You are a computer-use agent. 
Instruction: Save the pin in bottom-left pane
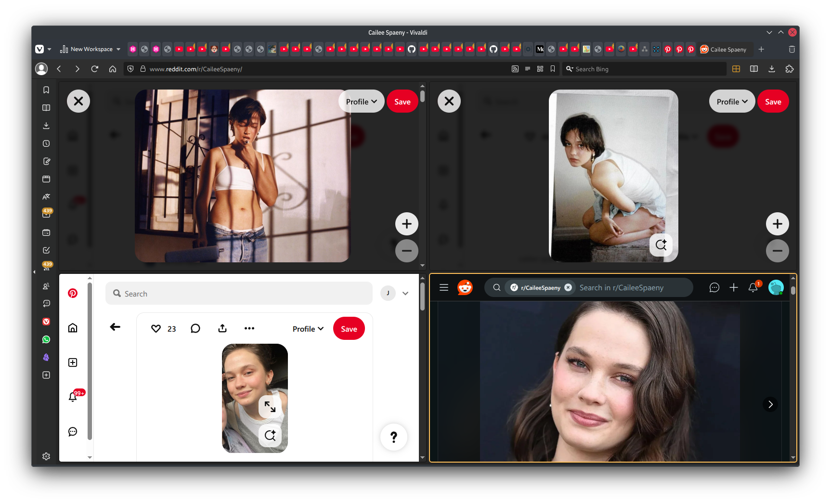349,329
